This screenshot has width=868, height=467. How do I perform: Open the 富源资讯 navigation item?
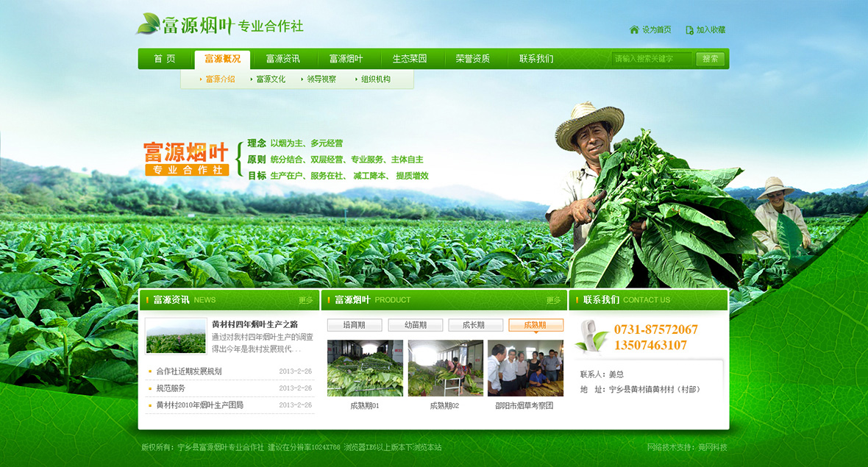[283, 59]
